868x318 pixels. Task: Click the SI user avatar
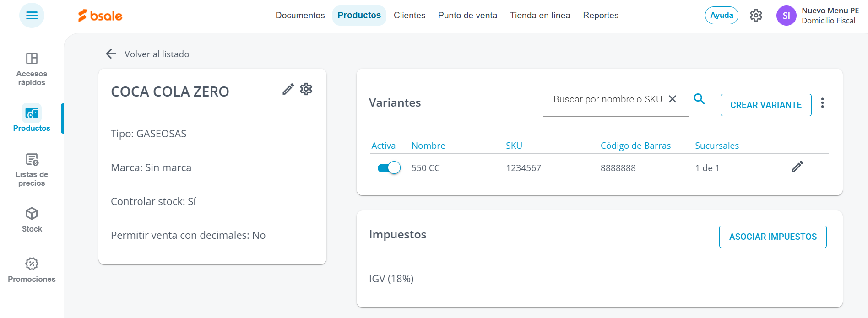[x=786, y=16]
